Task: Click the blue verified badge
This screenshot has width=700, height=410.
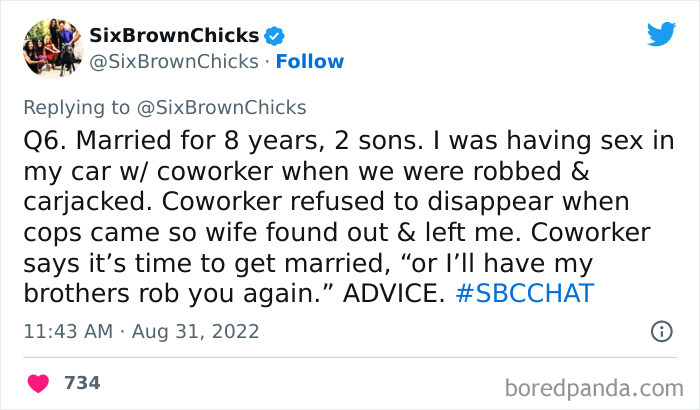Action: [x=276, y=36]
